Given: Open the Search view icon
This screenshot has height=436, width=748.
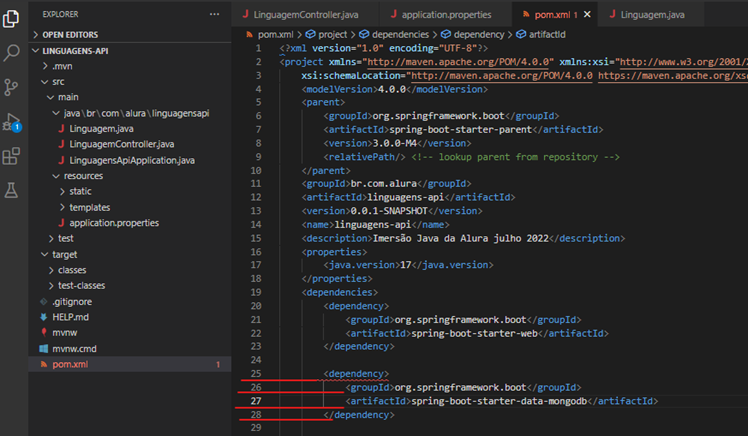Looking at the screenshot, I should (11, 52).
